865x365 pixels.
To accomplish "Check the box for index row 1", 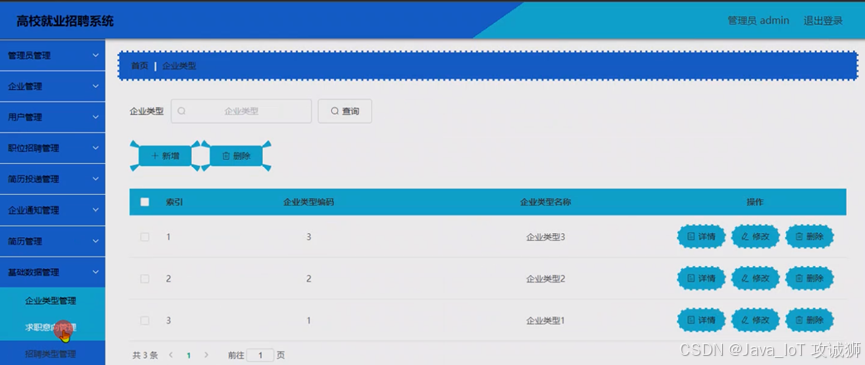I will tap(145, 237).
